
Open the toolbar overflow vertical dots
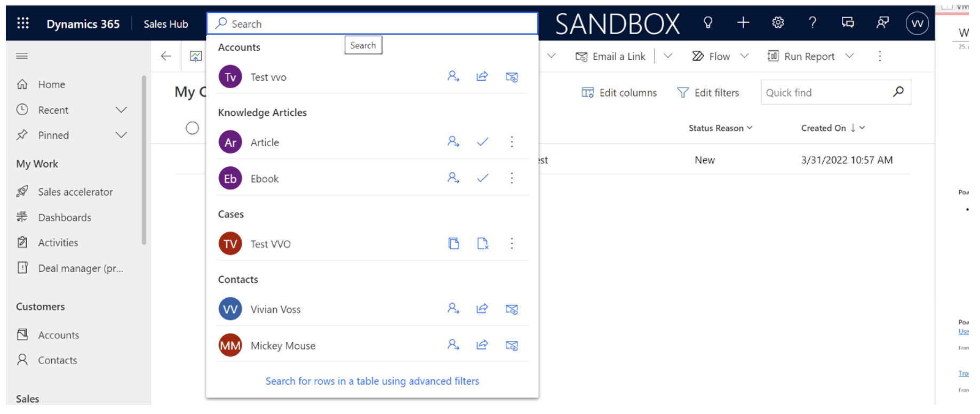point(880,56)
